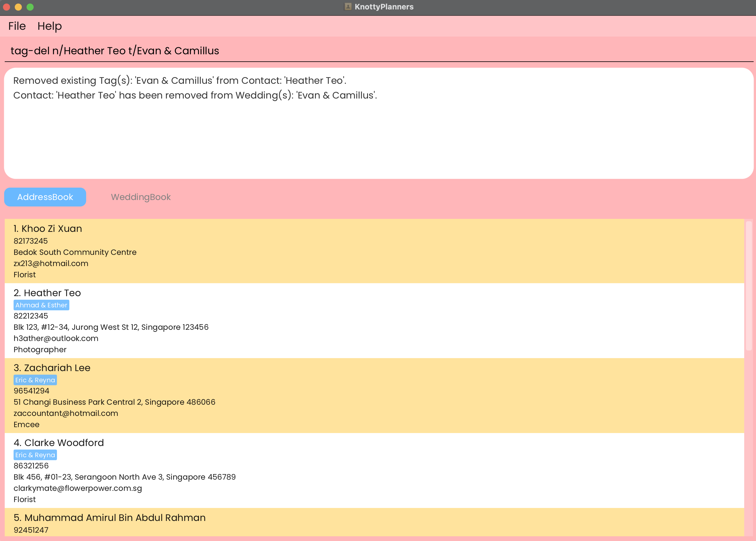Switch to the WeddingBook tab
756x541 pixels.
[x=140, y=197]
